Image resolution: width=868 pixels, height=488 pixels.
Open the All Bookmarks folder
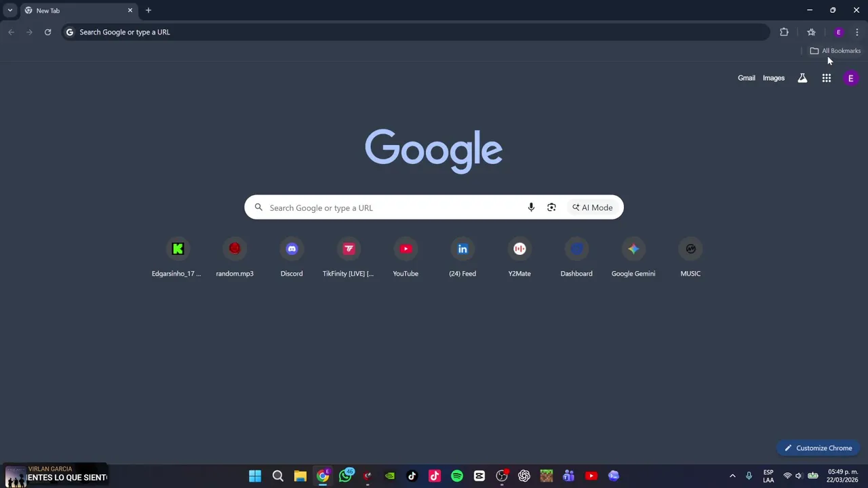click(835, 51)
